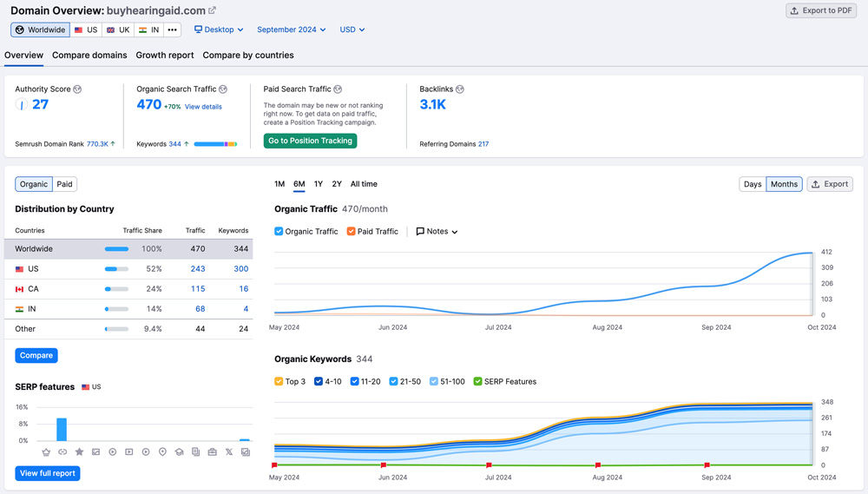This screenshot has width=868, height=494.
Task: Open the Desktop device dropdown
Action: point(219,30)
